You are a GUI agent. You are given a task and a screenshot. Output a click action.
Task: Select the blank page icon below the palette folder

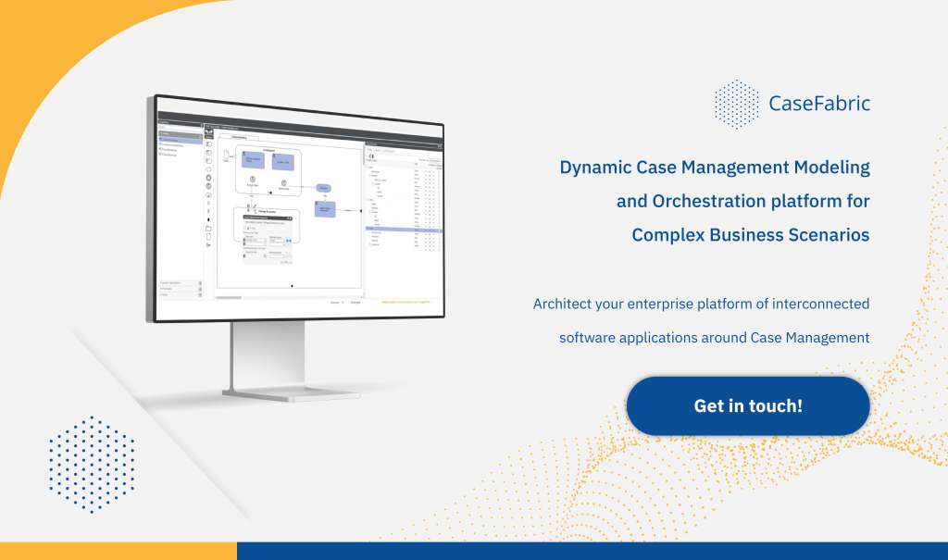209,236
